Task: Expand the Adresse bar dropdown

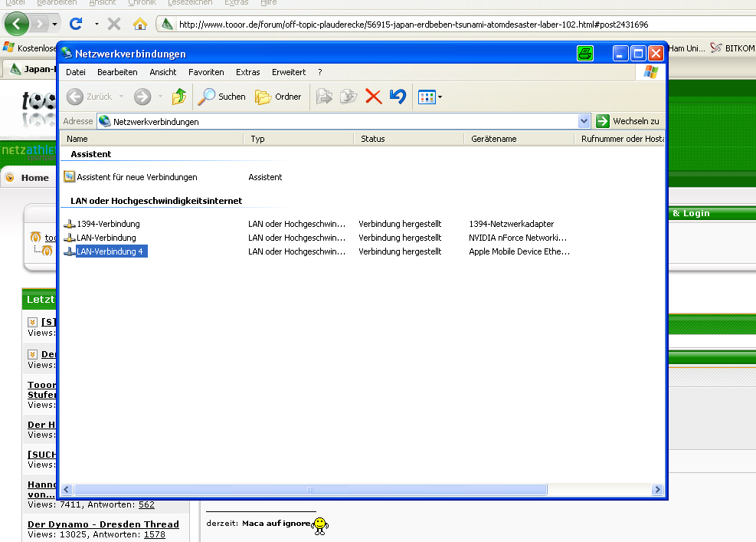Action: [x=584, y=121]
